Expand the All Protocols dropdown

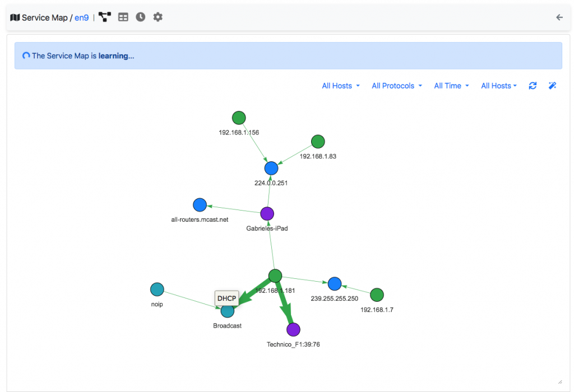(x=397, y=86)
